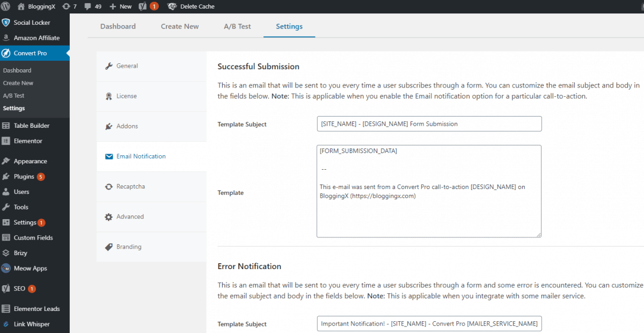Select Advanced settings via its gear icon
This screenshot has height=333, width=644.
pyautogui.click(x=109, y=216)
